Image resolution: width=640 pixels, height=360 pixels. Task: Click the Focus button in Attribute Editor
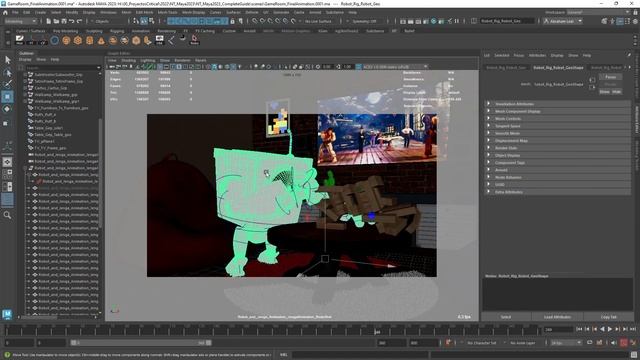(x=611, y=77)
